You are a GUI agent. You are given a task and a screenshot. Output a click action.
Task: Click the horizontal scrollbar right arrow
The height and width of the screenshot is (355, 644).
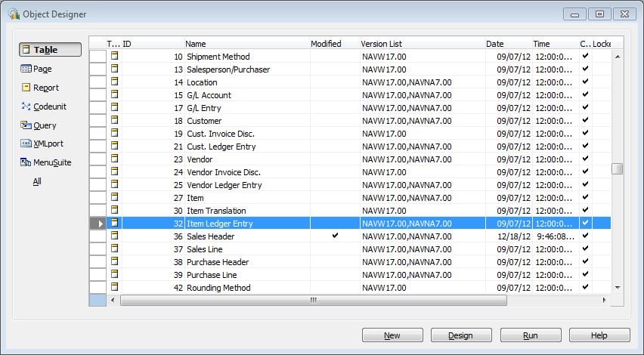(x=604, y=301)
